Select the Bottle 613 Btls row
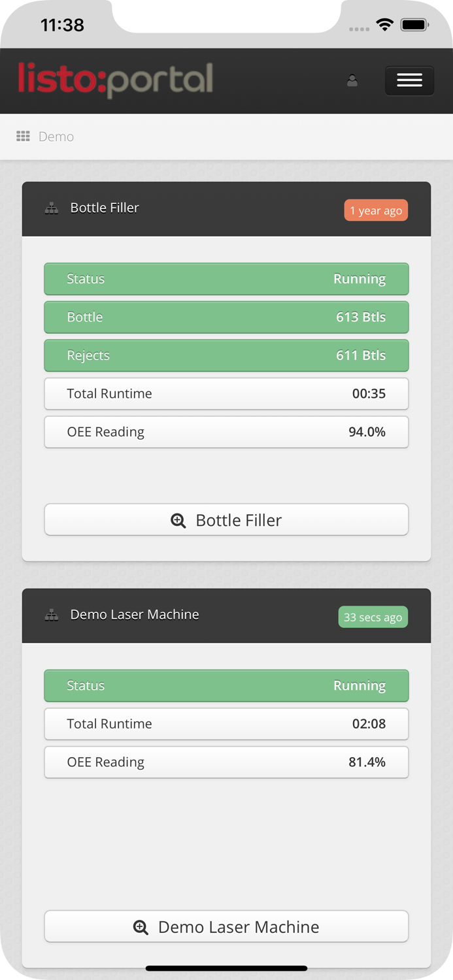The height and width of the screenshot is (980, 453). point(226,318)
